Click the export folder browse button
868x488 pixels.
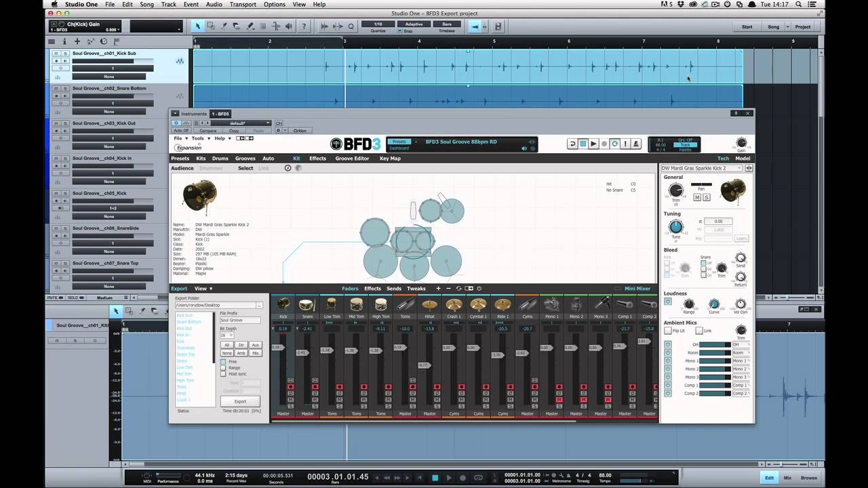[x=259, y=305]
